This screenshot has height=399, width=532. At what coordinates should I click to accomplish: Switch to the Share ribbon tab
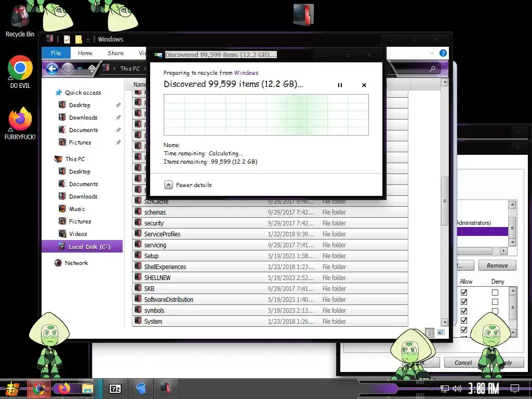click(115, 53)
